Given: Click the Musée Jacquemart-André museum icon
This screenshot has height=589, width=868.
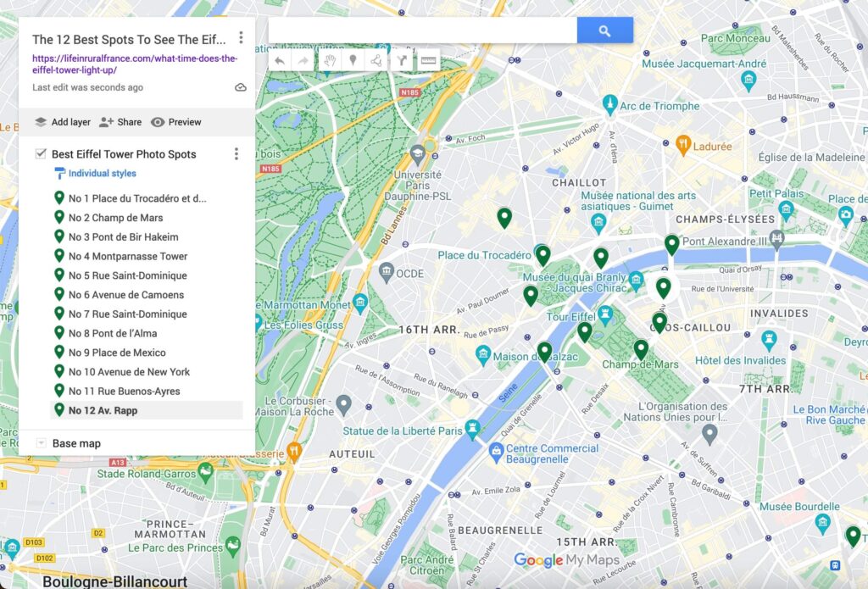Looking at the screenshot, I should (x=748, y=81).
